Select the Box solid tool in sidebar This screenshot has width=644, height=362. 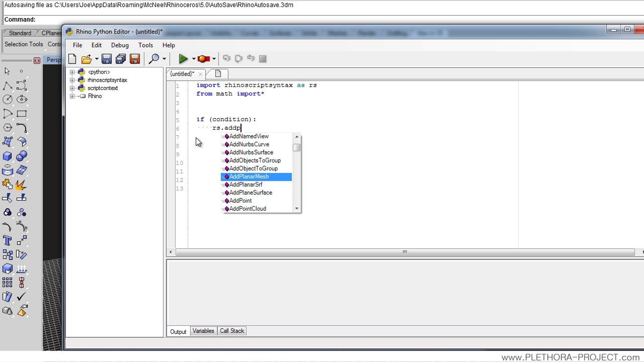(7, 156)
